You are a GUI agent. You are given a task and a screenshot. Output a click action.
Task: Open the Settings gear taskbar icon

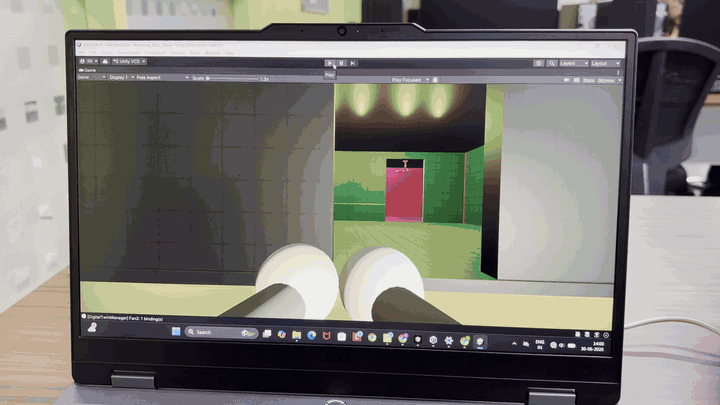click(x=449, y=340)
